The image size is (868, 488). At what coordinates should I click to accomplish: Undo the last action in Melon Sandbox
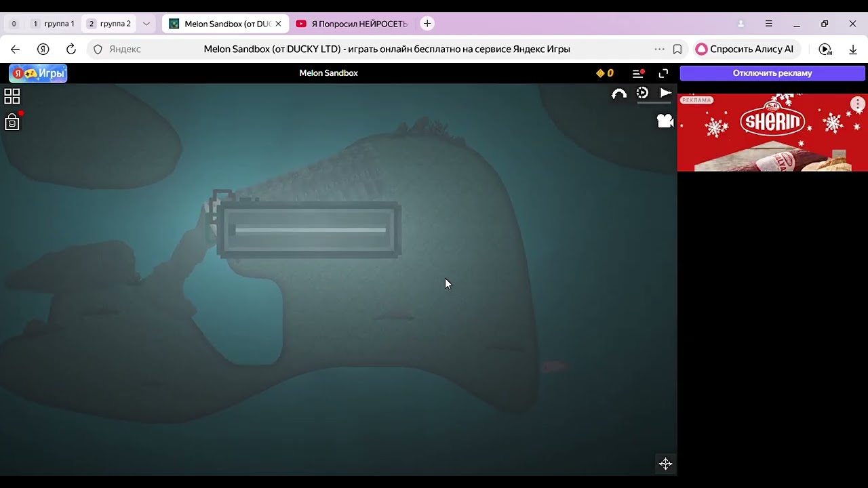pyautogui.click(x=618, y=94)
